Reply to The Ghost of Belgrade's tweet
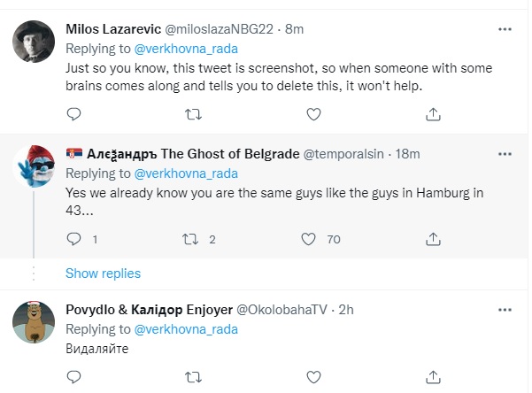 point(74,239)
